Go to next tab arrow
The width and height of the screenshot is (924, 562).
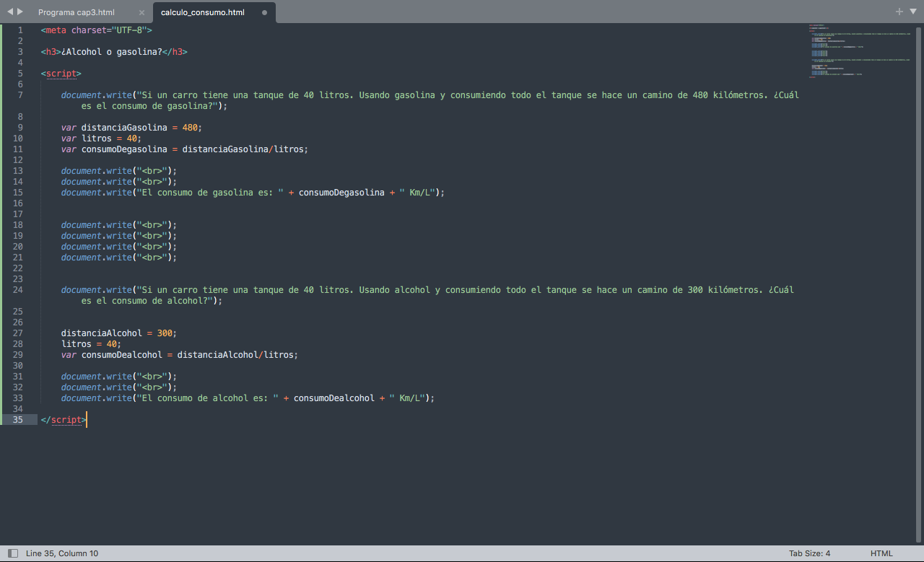click(x=20, y=12)
